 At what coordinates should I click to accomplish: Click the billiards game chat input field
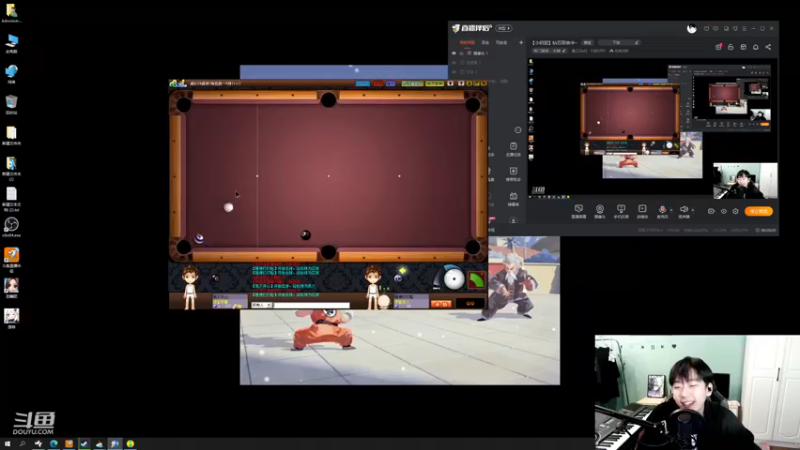pos(311,305)
